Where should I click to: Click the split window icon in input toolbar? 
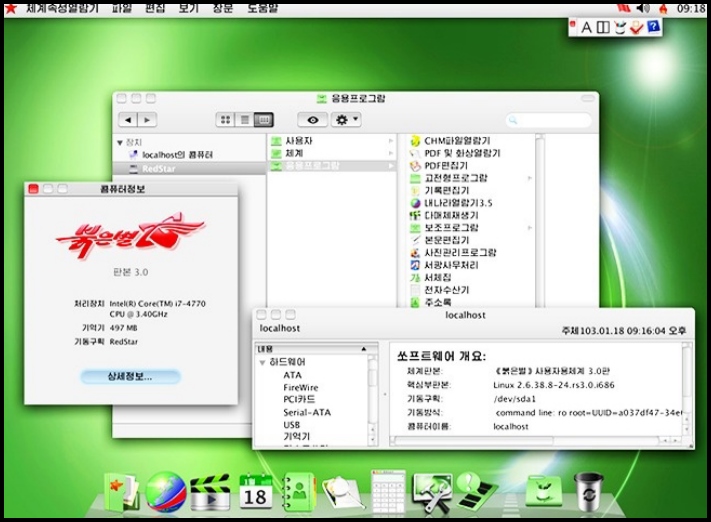tap(603, 28)
